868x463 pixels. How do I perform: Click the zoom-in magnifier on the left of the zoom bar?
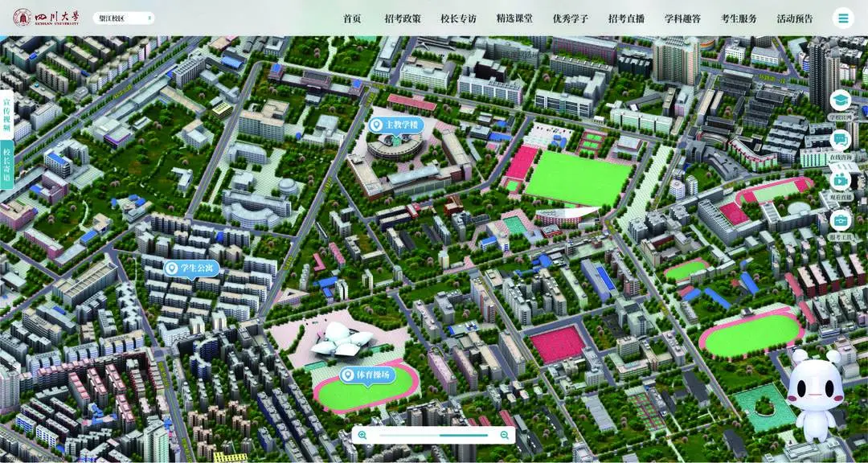pyautogui.click(x=363, y=435)
